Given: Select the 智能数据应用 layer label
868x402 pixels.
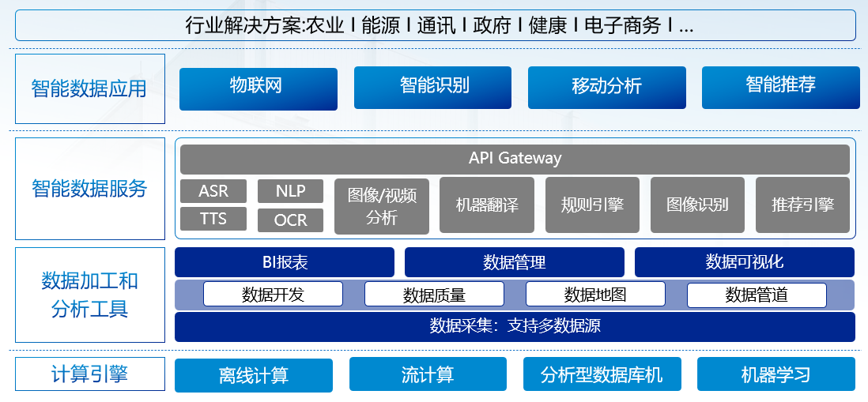Looking at the screenshot, I should pos(89,89).
